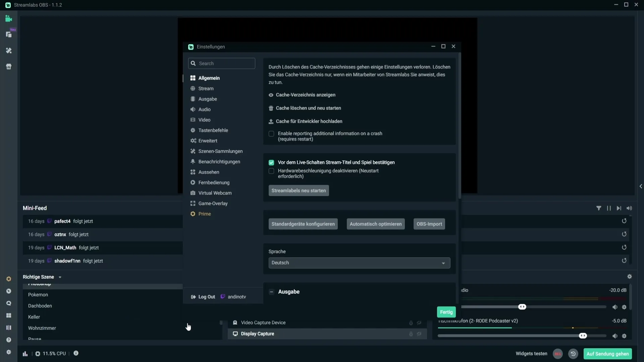Click the Tischmikrofon volume slider handle
Image resolution: width=644 pixels, height=362 pixels.
pyautogui.click(x=583, y=336)
